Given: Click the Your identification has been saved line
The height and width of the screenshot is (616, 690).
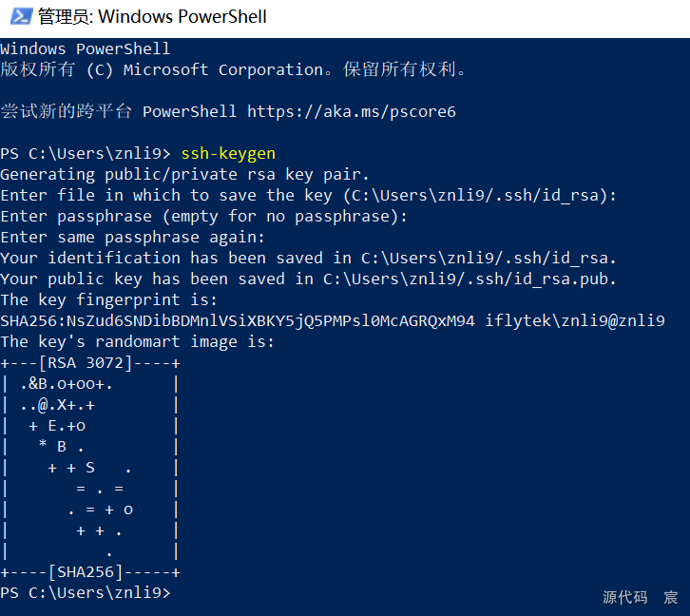Looking at the screenshot, I should pyautogui.click(x=308, y=258).
